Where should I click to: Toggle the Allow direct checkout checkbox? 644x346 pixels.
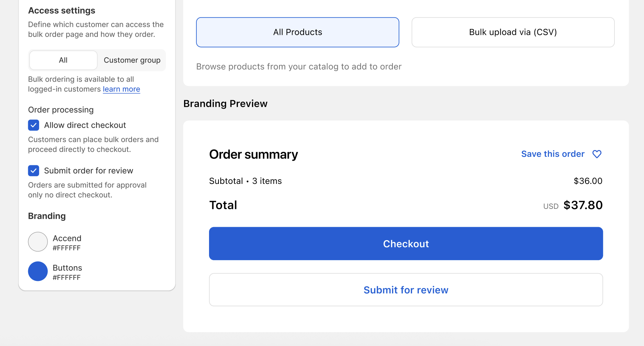(x=33, y=125)
